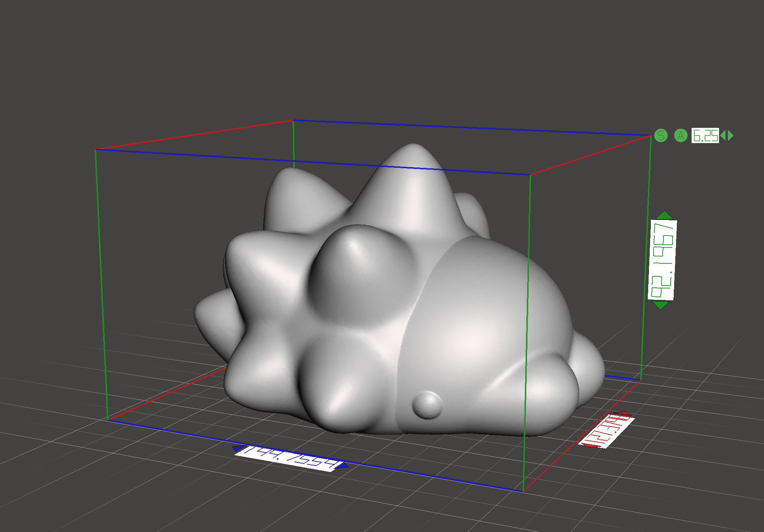Click the small round nub on the model
This screenshot has height=532, width=764.
click(427, 405)
